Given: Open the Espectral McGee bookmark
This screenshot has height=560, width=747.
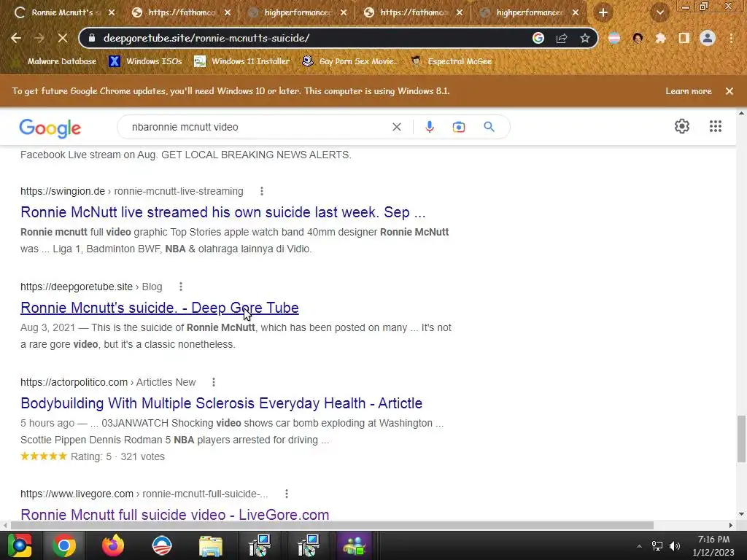Looking at the screenshot, I should 452,61.
